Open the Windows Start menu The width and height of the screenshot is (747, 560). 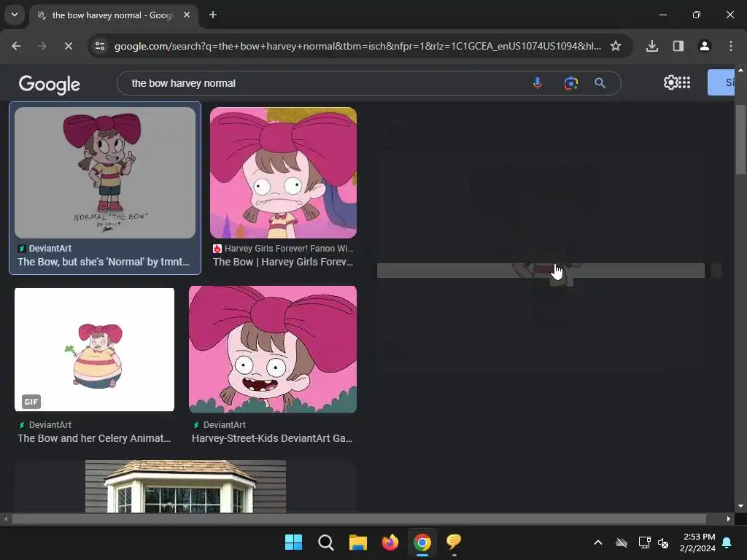pyautogui.click(x=293, y=542)
